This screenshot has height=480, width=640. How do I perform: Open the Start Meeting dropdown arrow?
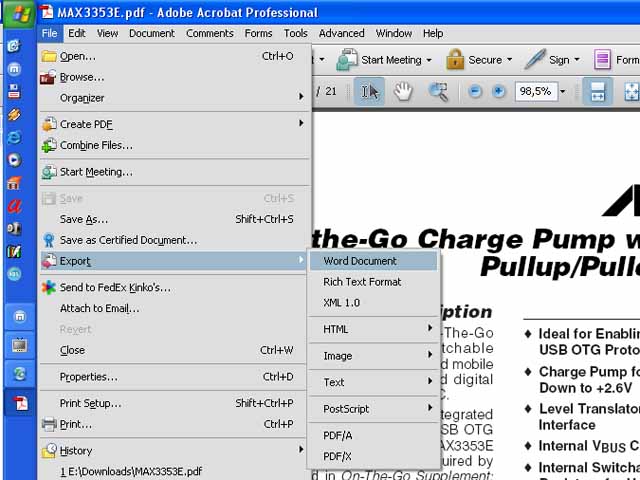click(429, 60)
